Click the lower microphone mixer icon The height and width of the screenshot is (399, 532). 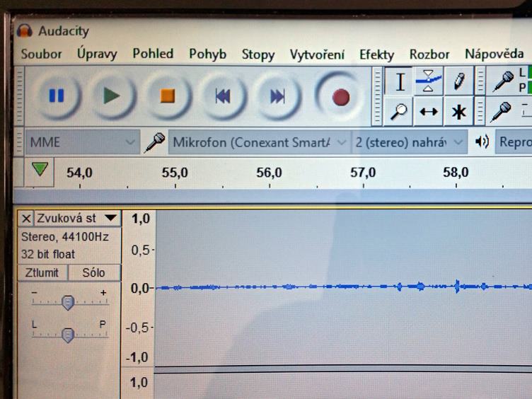click(x=501, y=111)
